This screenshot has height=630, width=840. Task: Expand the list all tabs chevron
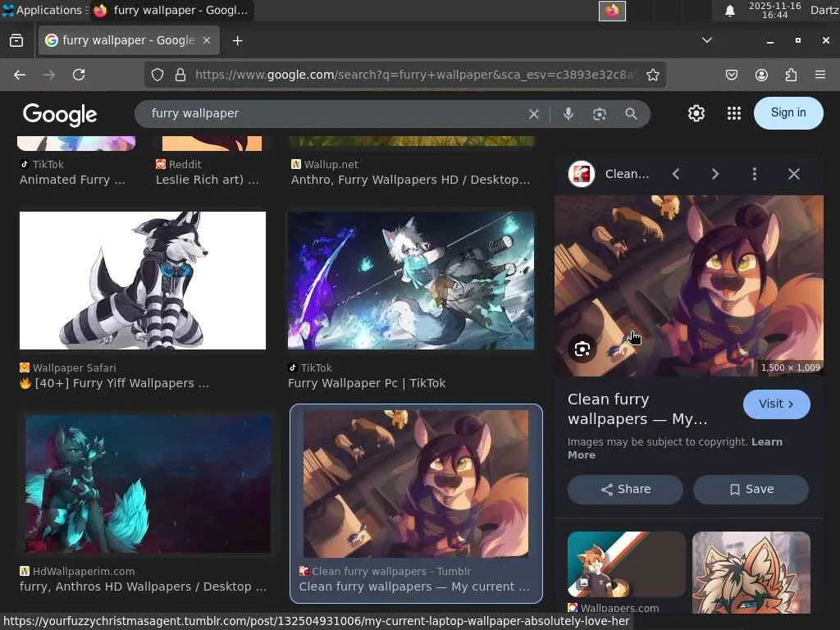pyautogui.click(x=707, y=40)
